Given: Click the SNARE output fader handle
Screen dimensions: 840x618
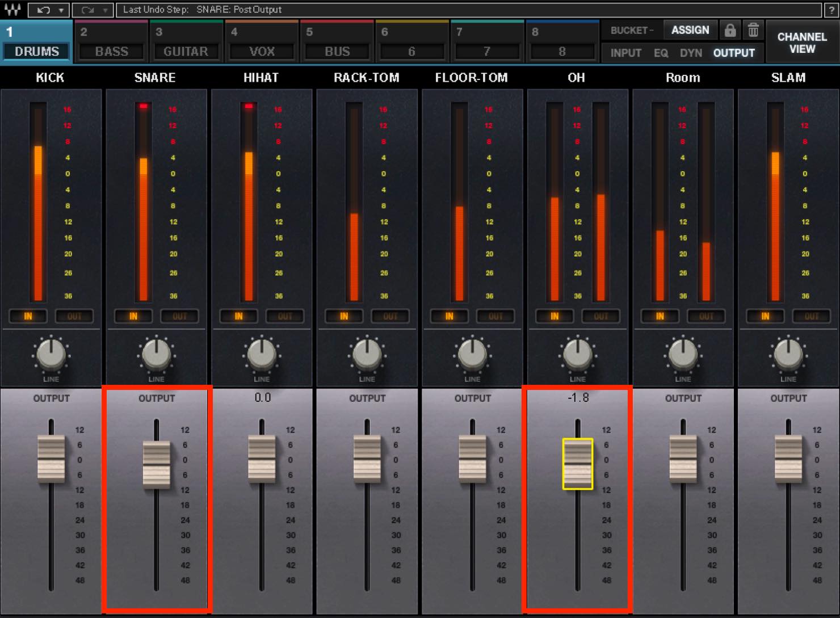Looking at the screenshot, I should 156,465.
